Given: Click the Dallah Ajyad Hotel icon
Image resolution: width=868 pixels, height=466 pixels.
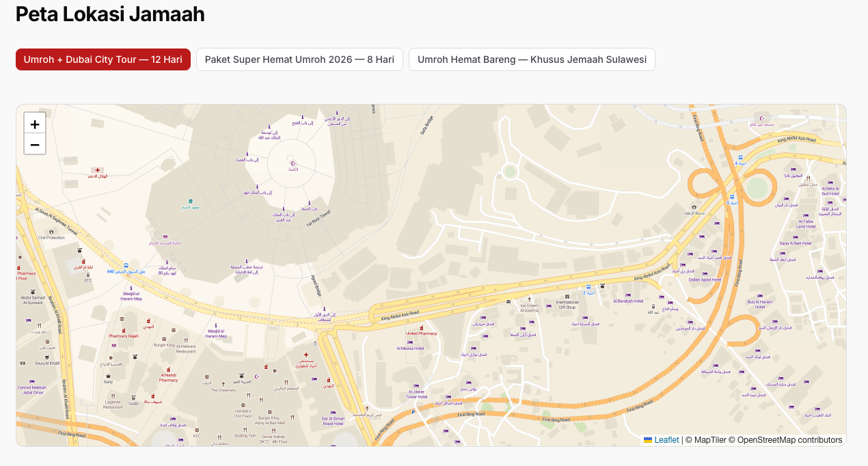Looking at the screenshot, I should point(705,273).
